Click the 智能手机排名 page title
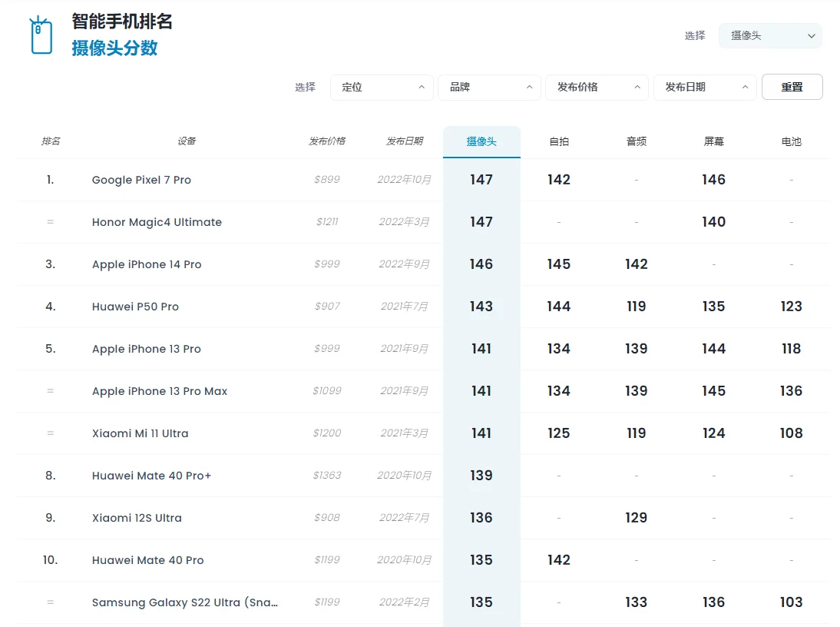The image size is (840, 627). coord(122,22)
